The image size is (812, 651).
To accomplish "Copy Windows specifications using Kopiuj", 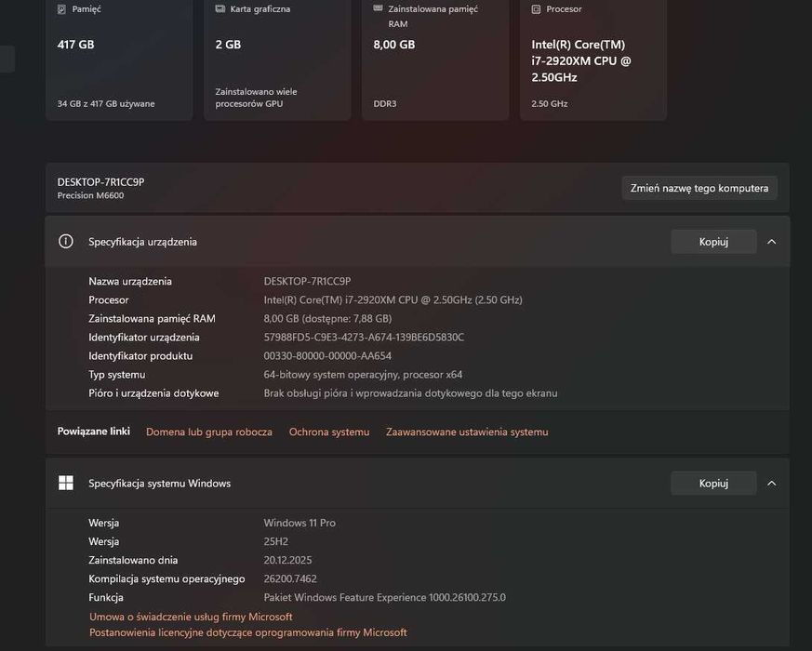I will coord(713,484).
